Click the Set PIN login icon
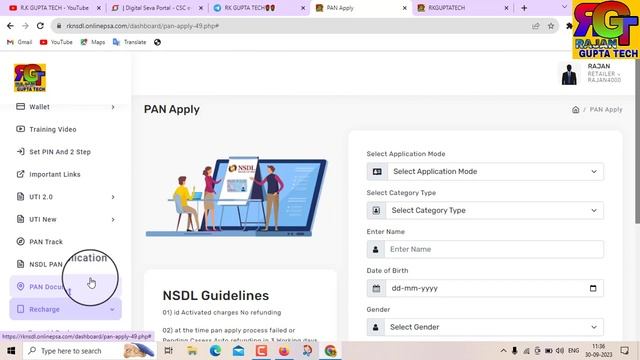The height and width of the screenshot is (360, 640). point(20,151)
